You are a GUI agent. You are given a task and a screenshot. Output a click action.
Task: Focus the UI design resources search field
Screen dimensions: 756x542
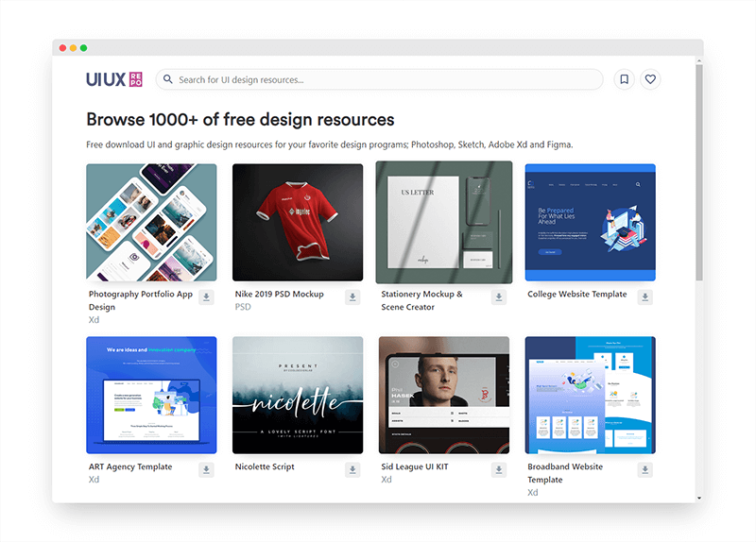pyautogui.click(x=380, y=79)
